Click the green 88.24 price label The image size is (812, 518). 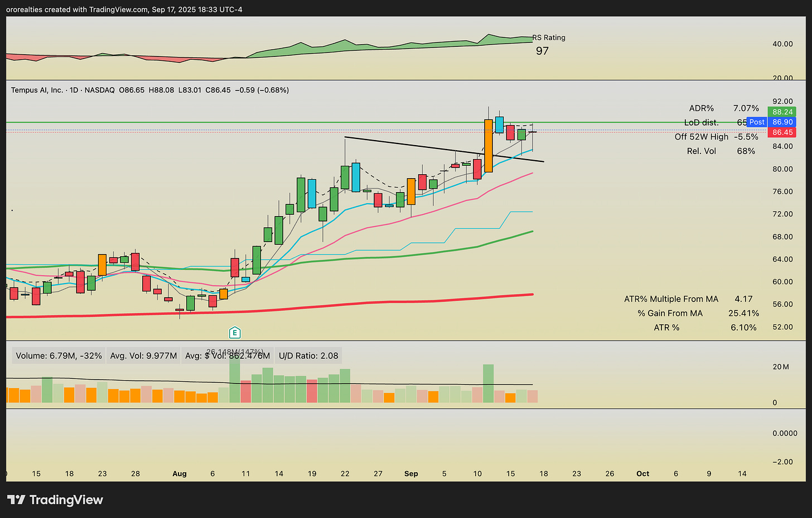(782, 112)
